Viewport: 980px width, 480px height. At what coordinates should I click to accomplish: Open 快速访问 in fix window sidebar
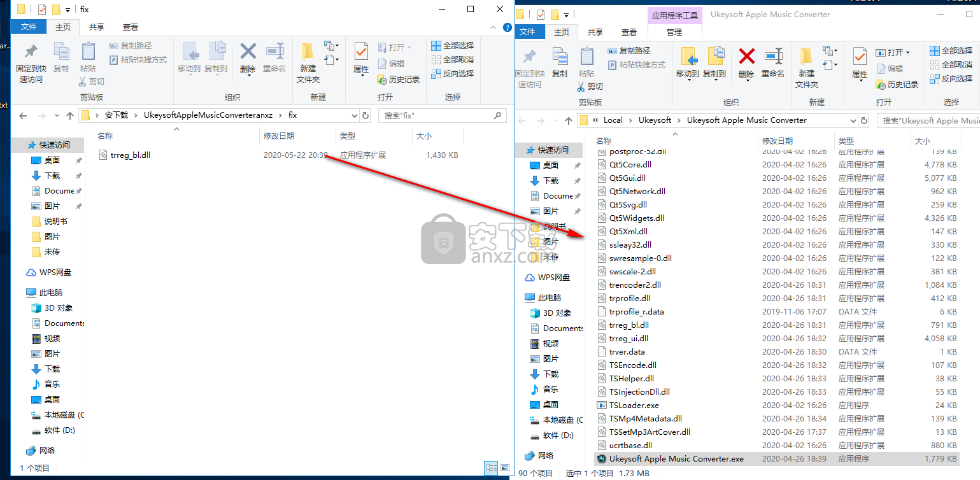coord(48,145)
